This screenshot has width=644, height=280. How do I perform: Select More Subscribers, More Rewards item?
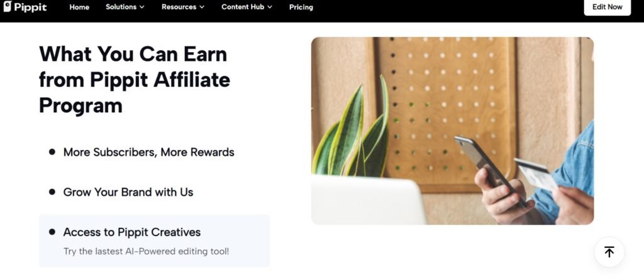[148, 152]
